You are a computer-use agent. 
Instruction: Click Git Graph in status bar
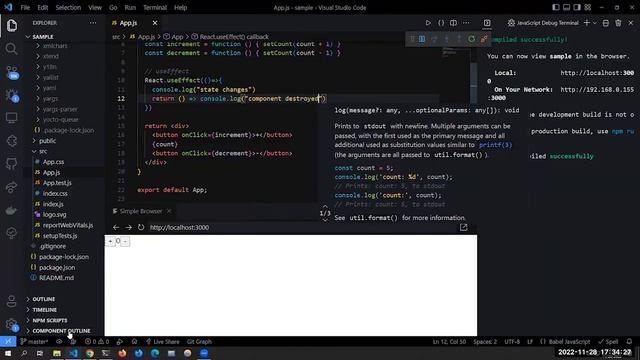coord(199,342)
